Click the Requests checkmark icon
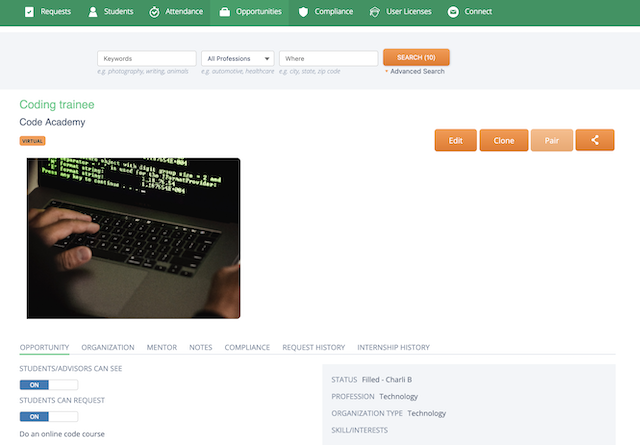This screenshot has height=445, width=640. tap(29, 12)
